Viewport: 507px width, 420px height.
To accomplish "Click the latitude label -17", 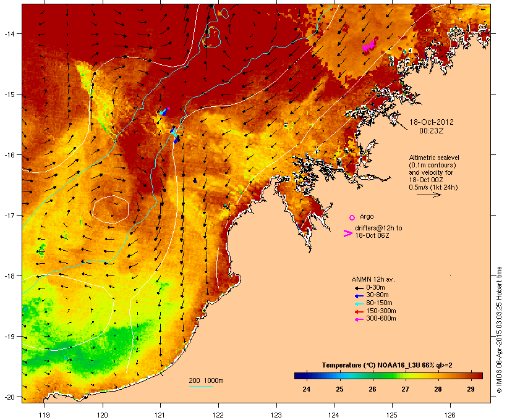I will (x=9, y=216).
